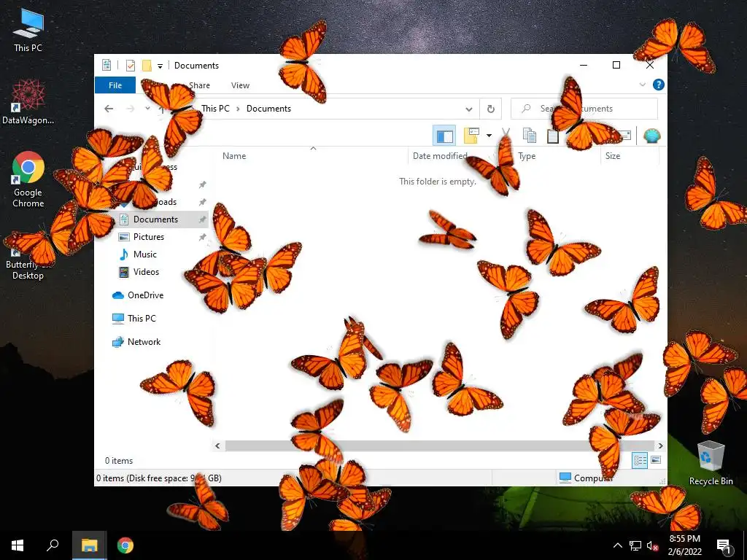Expand the ribbon with the chevron
Screen dimensions: 747x560
[642, 85]
